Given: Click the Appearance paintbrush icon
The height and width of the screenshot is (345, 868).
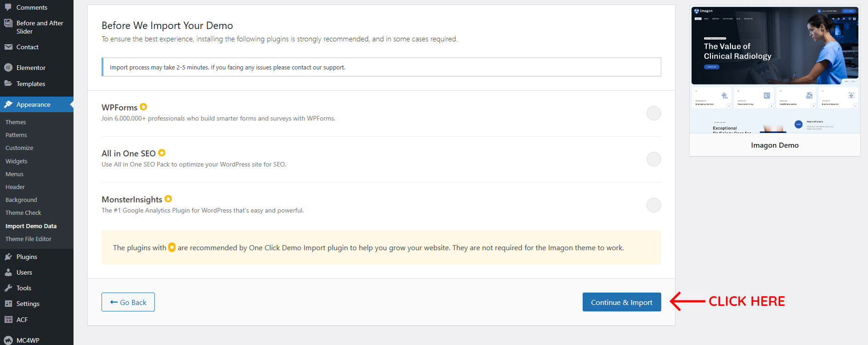Looking at the screenshot, I should [x=8, y=104].
